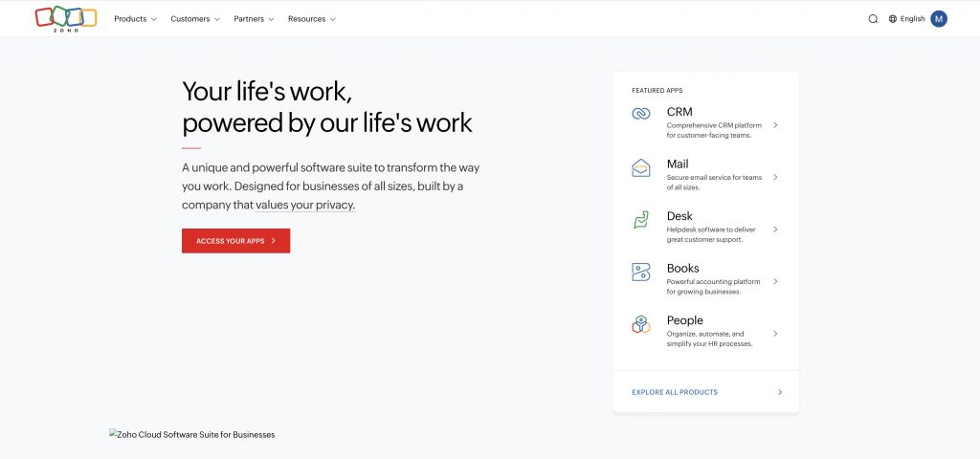Screen dimensions: 980x459
Task: Open the Mail title link
Action: pyautogui.click(x=678, y=164)
